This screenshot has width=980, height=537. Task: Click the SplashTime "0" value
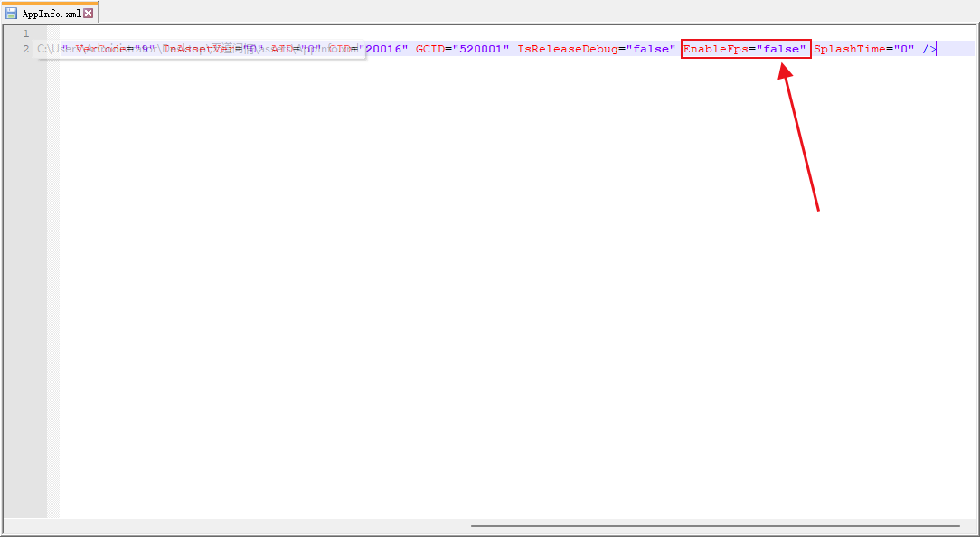[x=904, y=49]
